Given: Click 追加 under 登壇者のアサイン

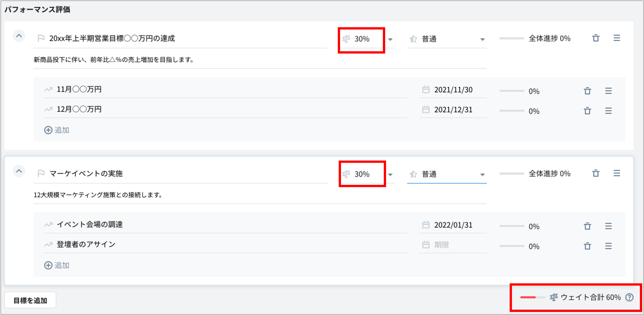Looking at the screenshot, I should [x=57, y=265].
